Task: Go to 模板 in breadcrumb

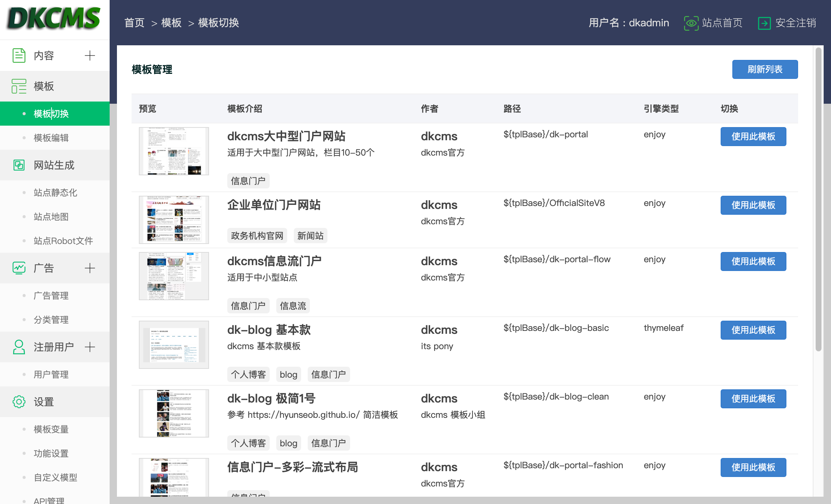Action: pos(171,23)
